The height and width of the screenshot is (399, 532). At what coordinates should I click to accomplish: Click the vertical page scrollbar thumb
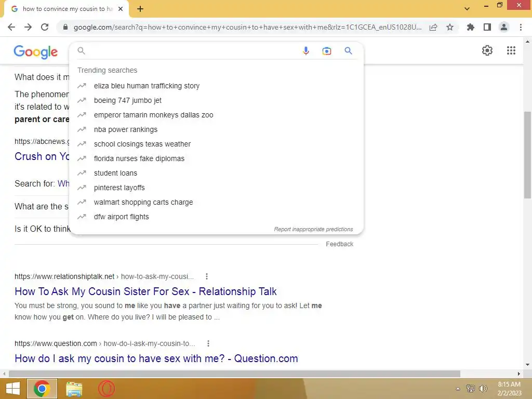pyautogui.click(x=527, y=155)
